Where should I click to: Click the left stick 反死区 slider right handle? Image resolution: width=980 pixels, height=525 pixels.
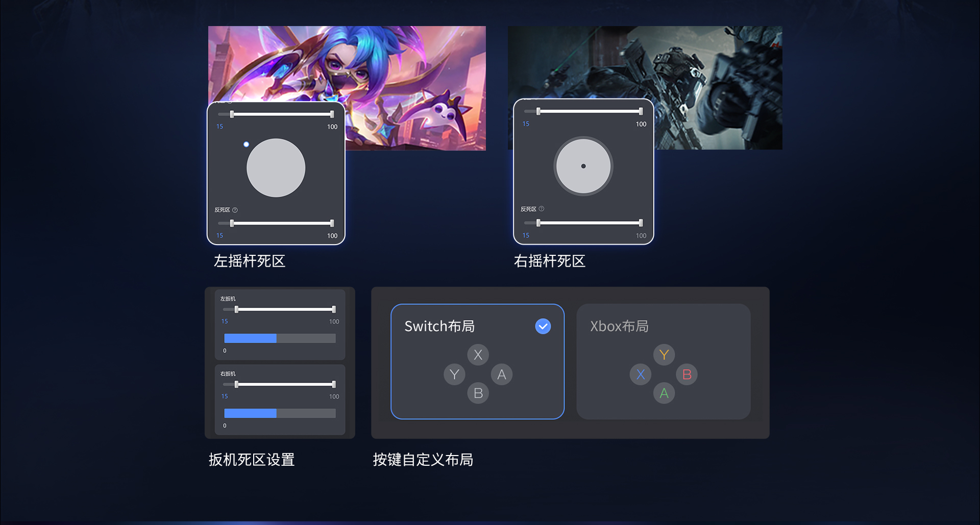(x=332, y=223)
